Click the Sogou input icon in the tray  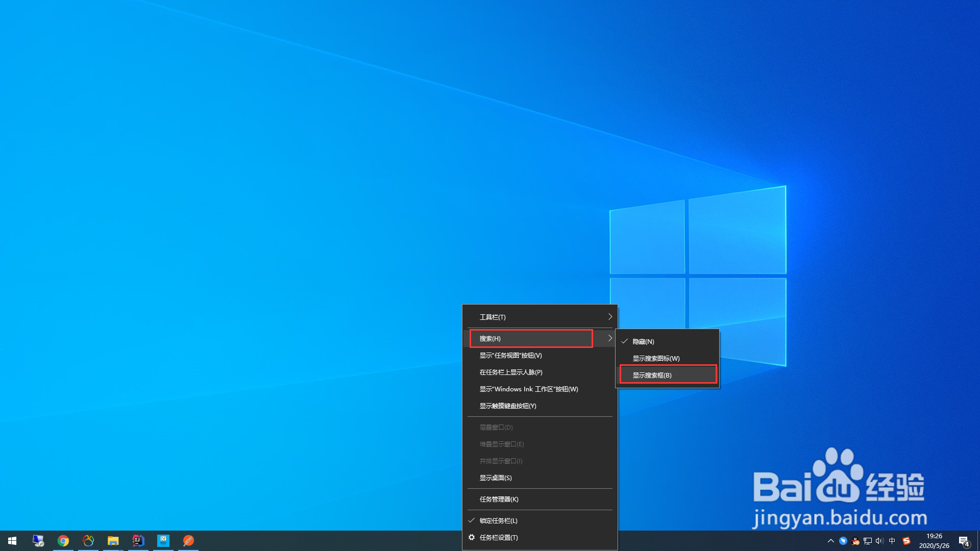(x=906, y=541)
